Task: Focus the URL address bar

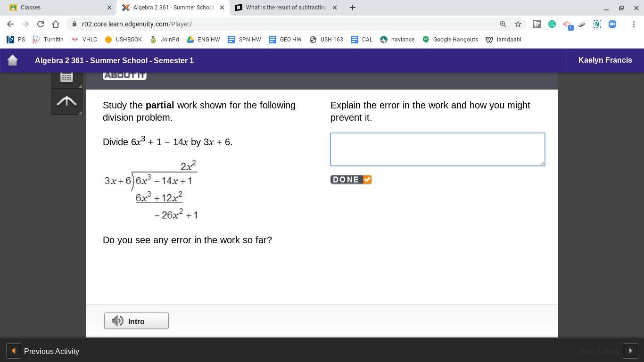Action: coord(283,24)
